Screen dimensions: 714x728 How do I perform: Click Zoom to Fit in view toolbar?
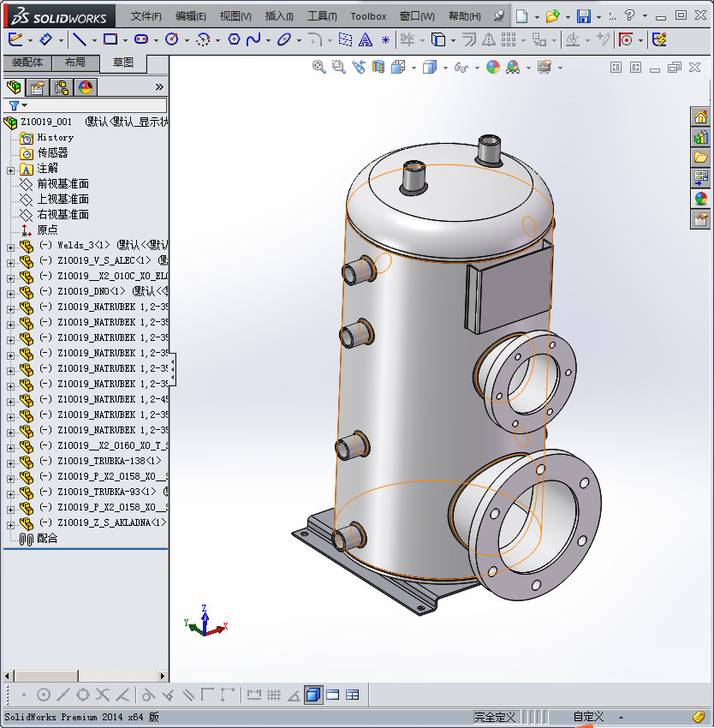coord(318,68)
